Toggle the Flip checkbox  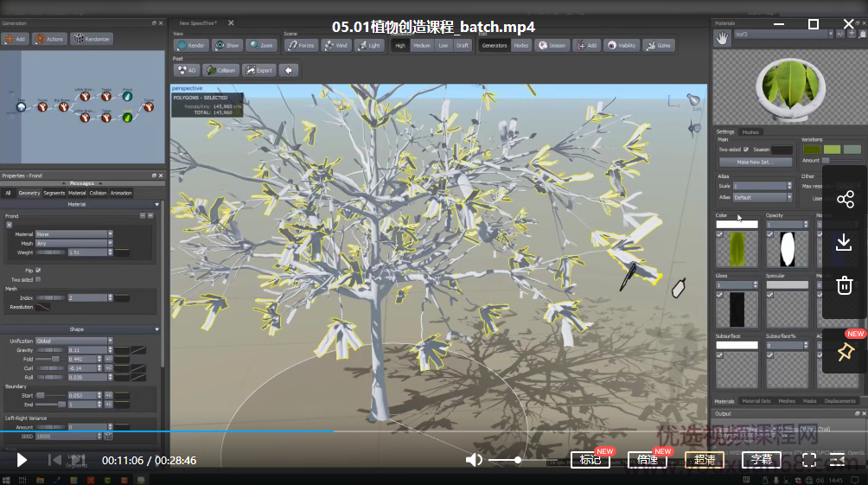[x=38, y=271]
